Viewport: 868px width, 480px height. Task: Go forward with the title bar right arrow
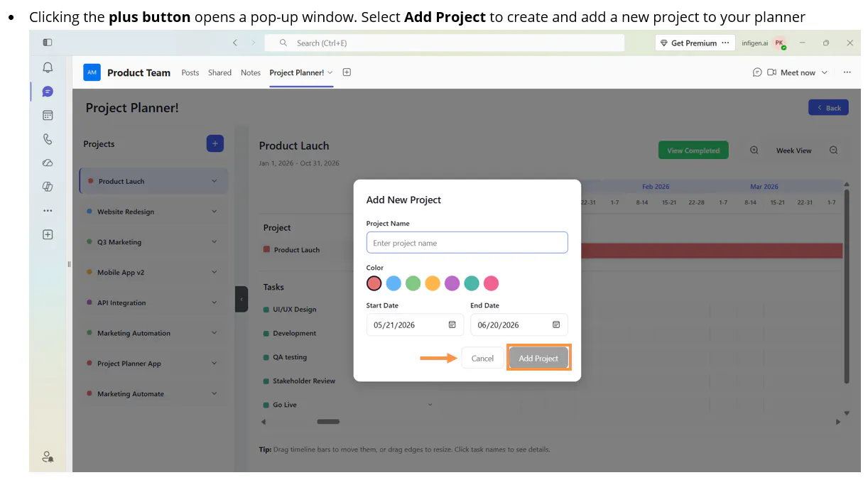click(x=253, y=43)
